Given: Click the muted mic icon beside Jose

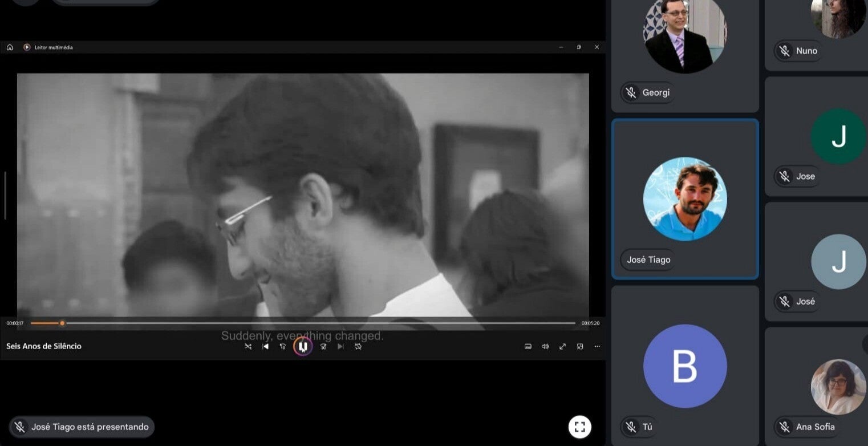Looking at the screenshot, I should tap(785, 176).
